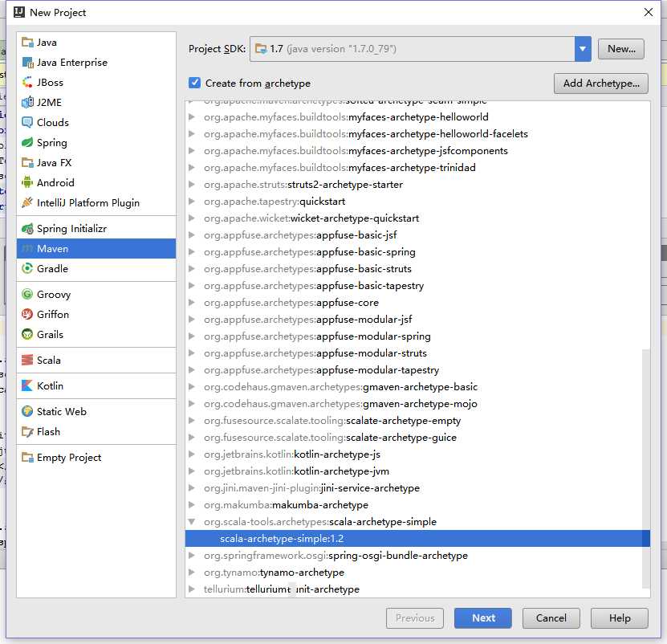Click the Flash icon
Viewport: 667px width, 644px height.
click(27, 431)
